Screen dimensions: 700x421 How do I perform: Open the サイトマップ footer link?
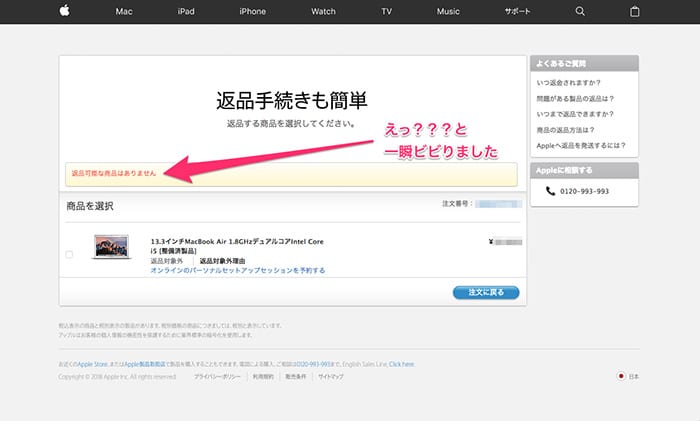331,377
